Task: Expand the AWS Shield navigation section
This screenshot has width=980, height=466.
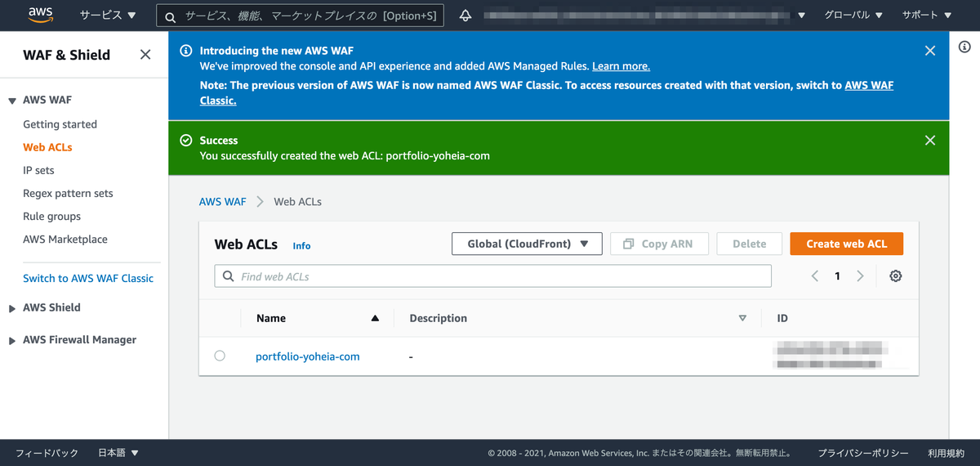Action: pyautogui.click(x=12, y=308)
